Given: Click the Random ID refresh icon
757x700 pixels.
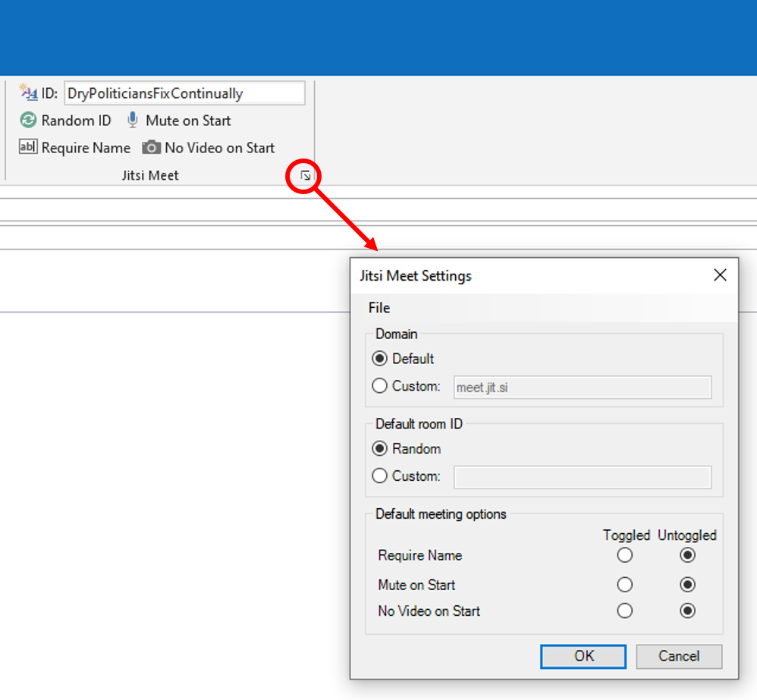Looking at the screenshot, I should [28, 120].
